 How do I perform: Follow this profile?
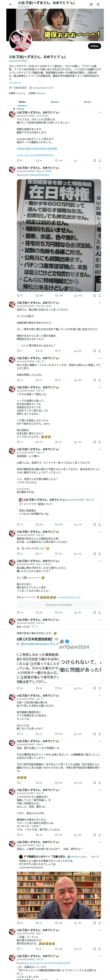pos(94,46)
